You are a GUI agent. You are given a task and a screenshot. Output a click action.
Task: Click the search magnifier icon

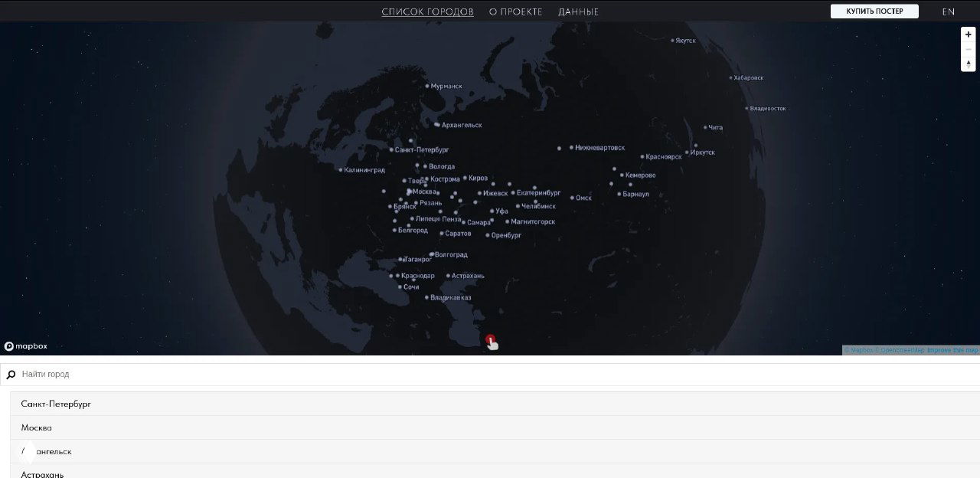[11, 375]
